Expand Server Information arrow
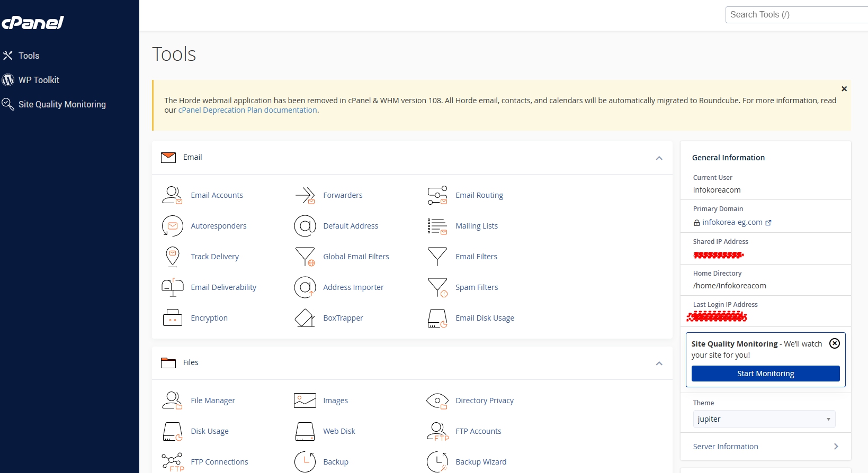 click(836, 447)
